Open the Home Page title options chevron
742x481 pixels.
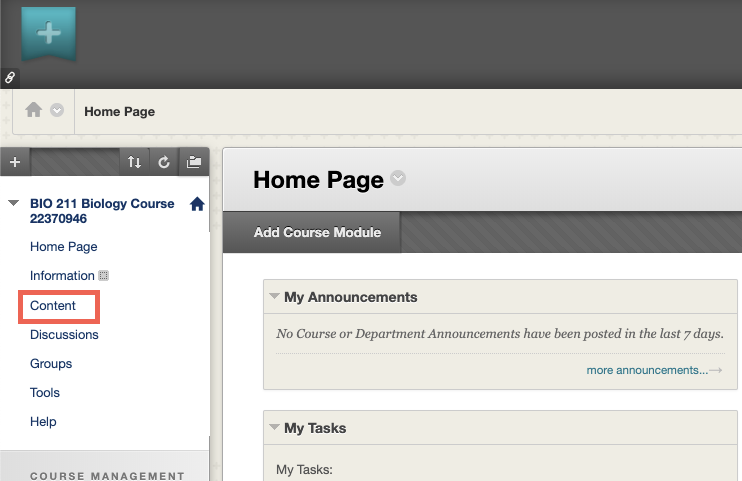point(398,179)
